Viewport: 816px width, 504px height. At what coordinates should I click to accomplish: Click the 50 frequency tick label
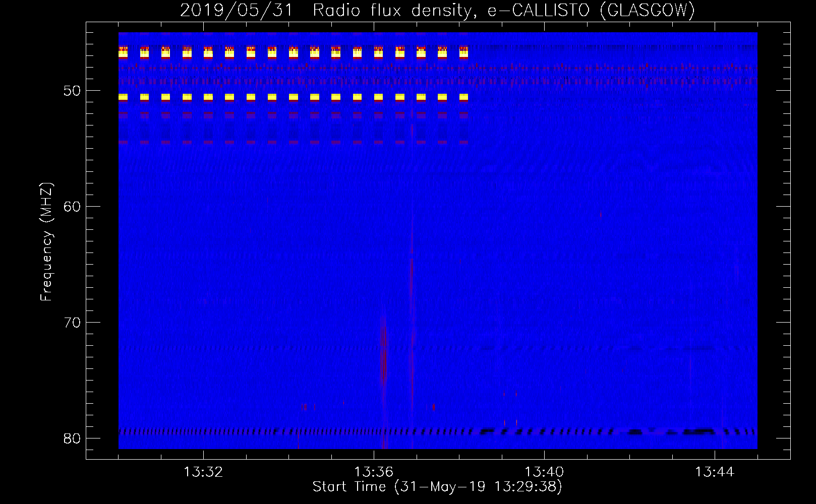[x=72, y=91]
